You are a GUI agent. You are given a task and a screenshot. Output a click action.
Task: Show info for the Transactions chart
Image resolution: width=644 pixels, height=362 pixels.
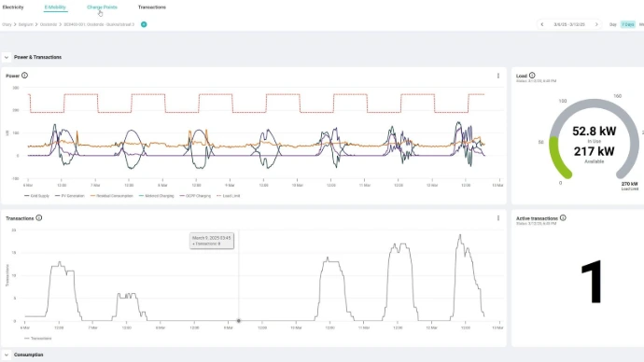point(39,217)
